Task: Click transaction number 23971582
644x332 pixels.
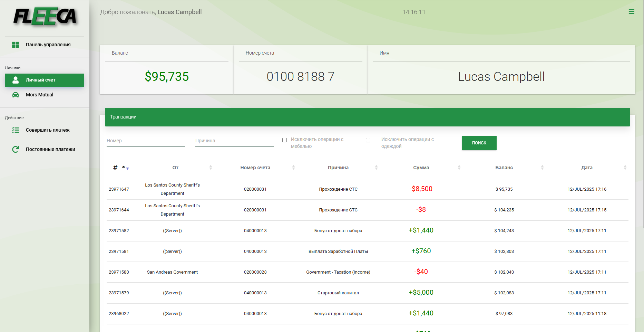Action: click(119, 231)
